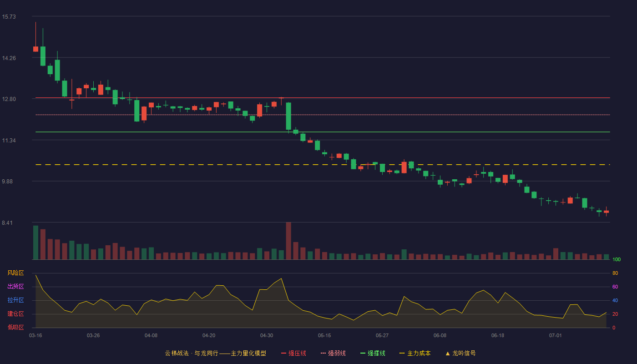Toggle the 龙吟信号 triangle legend entry
The height and width of the screenshot is (364, 637).
(x=460, y=353)
